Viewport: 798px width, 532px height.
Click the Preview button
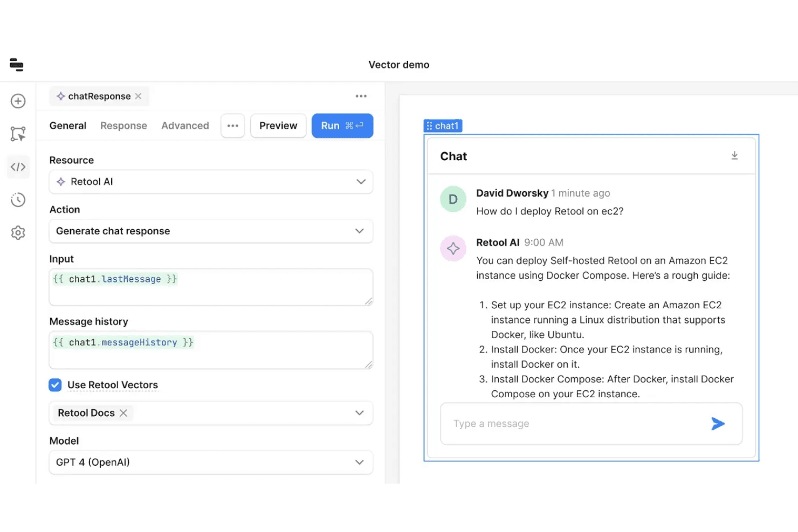coord(278,126)
